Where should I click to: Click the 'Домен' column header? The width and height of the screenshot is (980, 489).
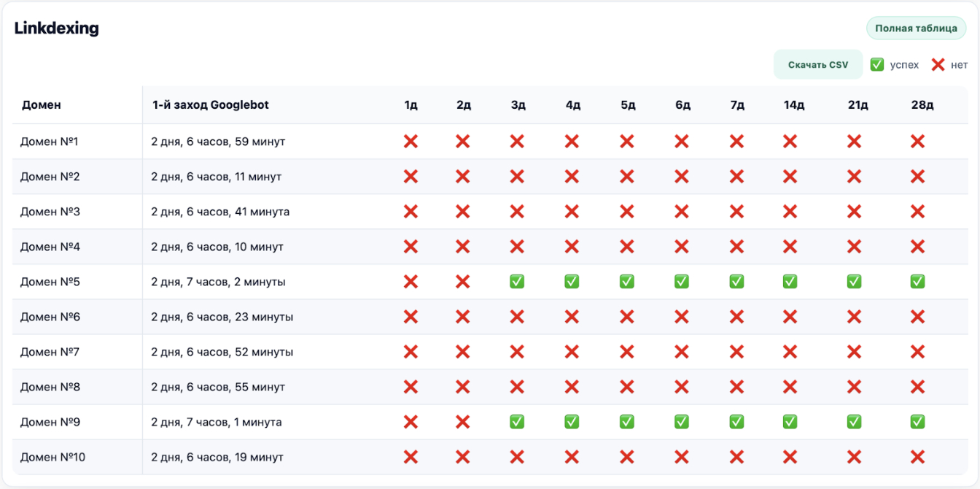coord(42,105)
